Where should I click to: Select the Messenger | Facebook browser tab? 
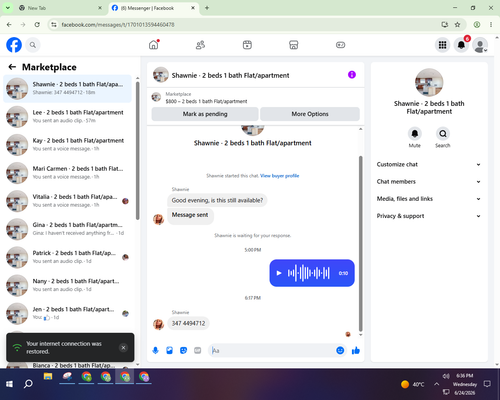click(154, 8)
